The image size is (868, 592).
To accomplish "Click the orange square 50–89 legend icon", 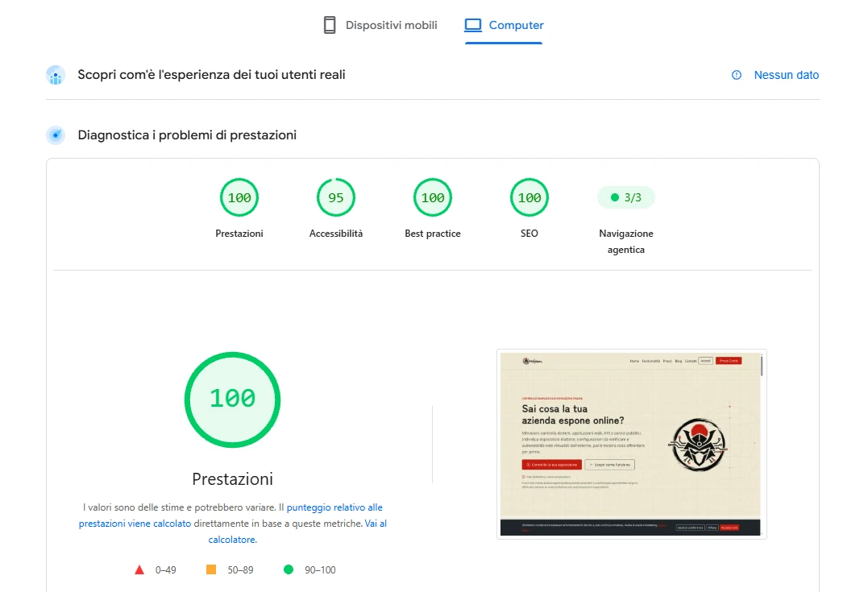I will pyautogui.click(x=211, y=569).
